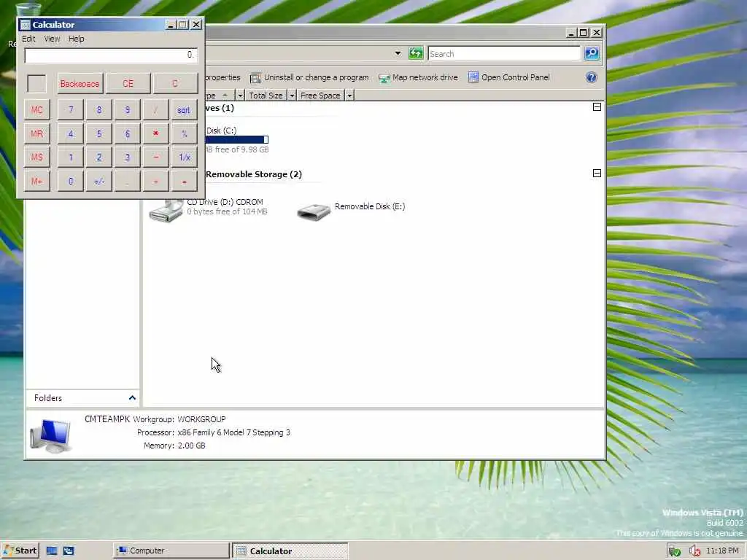
Task: Click the percent key
Action: click(184, 133)
